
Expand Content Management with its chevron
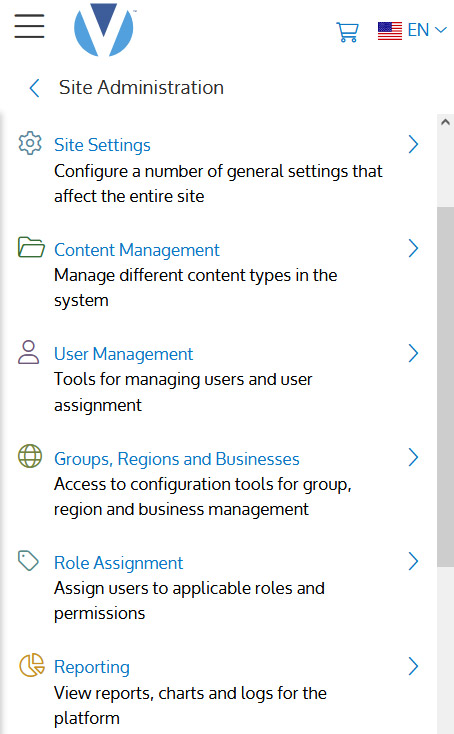pyautogui.click(x=413, y=249)
